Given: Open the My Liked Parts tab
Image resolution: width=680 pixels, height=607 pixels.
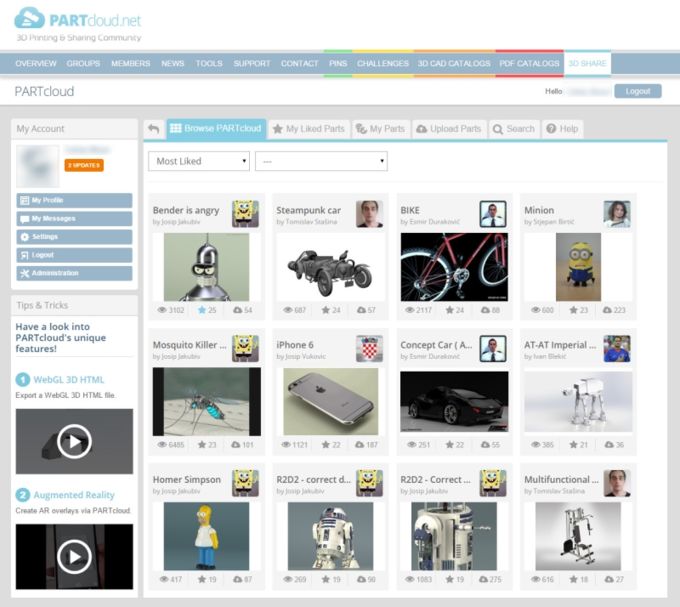Looking at the screenshot, I should [309, 129].
